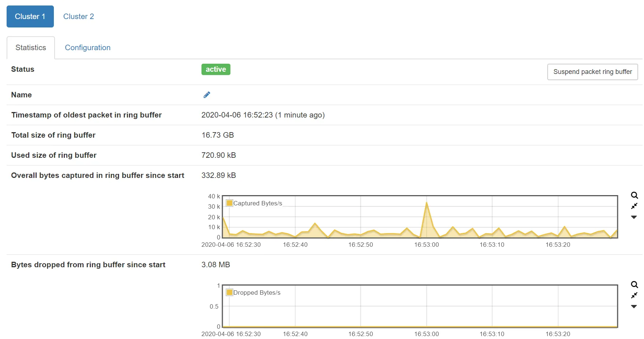644x339 pixels.
Task: Open the caret dropdown beside Dropped Bytes chart
Action: [634, 307]
